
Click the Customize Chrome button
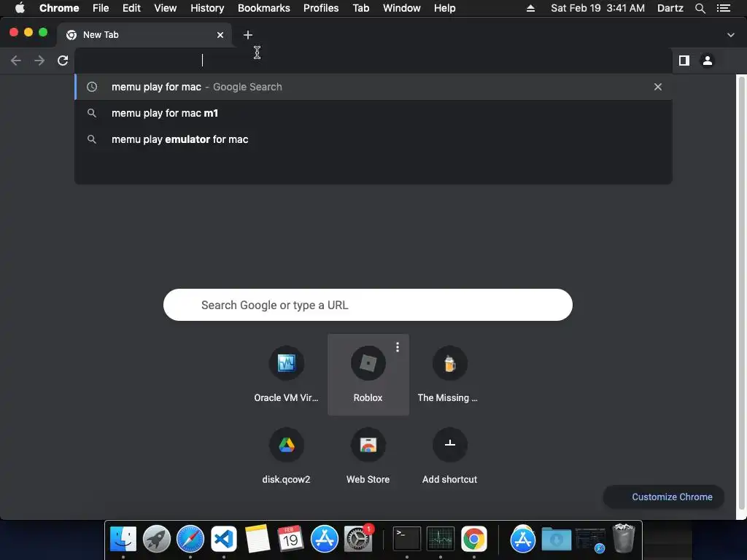click(x=664, y=497)
